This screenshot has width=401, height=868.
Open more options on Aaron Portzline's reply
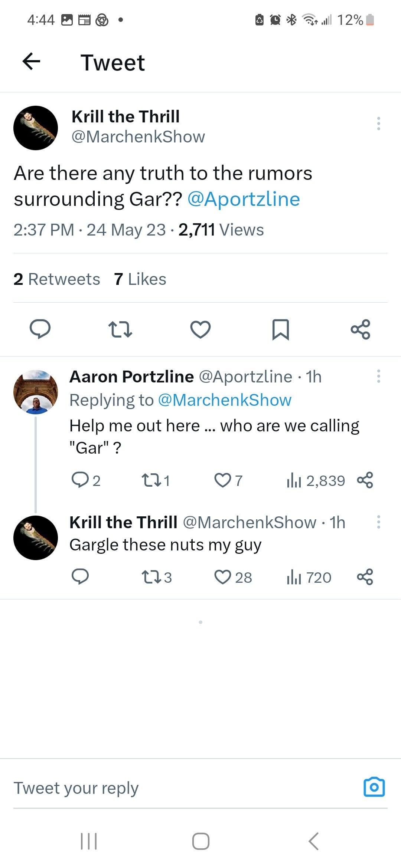378,376
